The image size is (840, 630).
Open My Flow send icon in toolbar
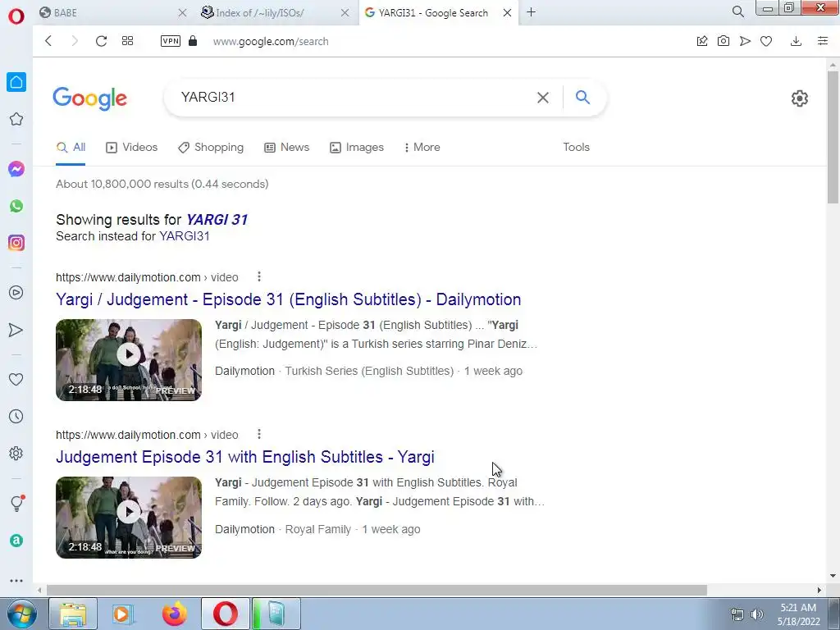(x=745, y=41)
